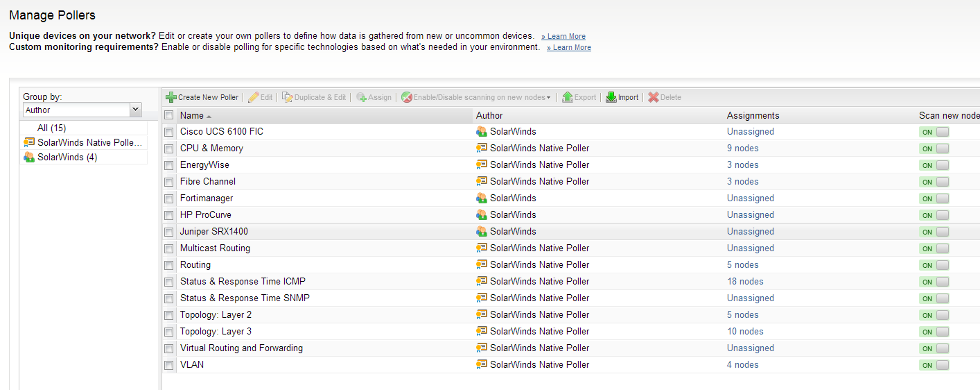This screenshot has height=390, width=980.
Task: Click author icon in Status & Response Time ICMP row
Action: (482, 281)
